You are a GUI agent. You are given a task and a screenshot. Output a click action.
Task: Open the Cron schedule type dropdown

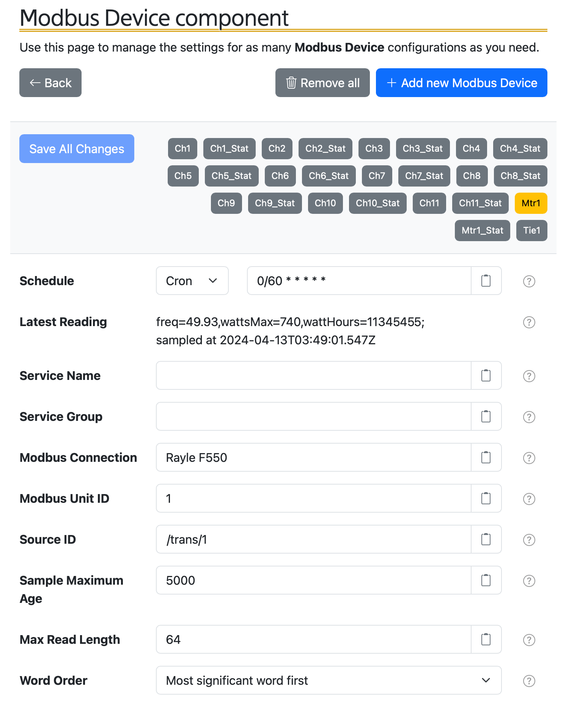(192, 281)
